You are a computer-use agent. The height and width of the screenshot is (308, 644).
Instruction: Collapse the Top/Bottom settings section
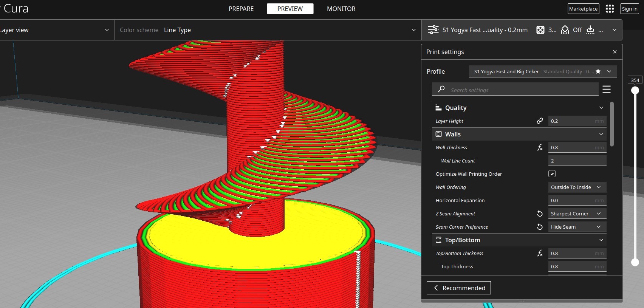[601, 240]
